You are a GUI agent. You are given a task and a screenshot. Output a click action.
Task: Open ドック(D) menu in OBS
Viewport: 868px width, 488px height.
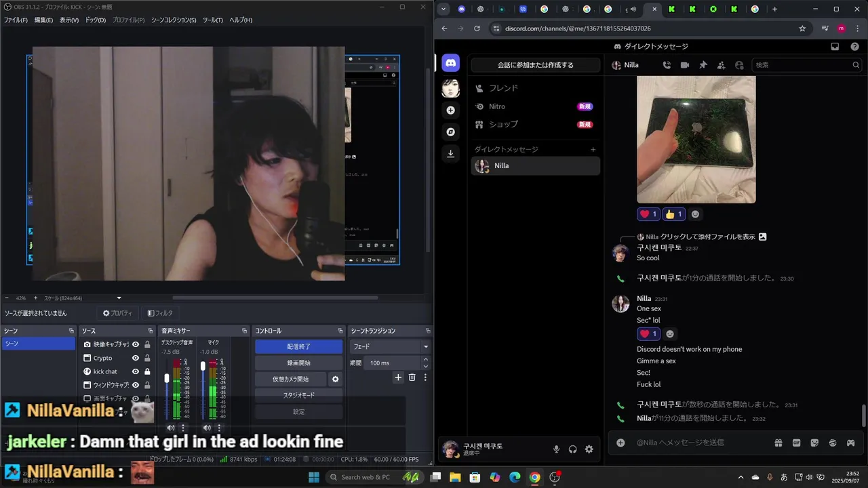click(96, 20)
